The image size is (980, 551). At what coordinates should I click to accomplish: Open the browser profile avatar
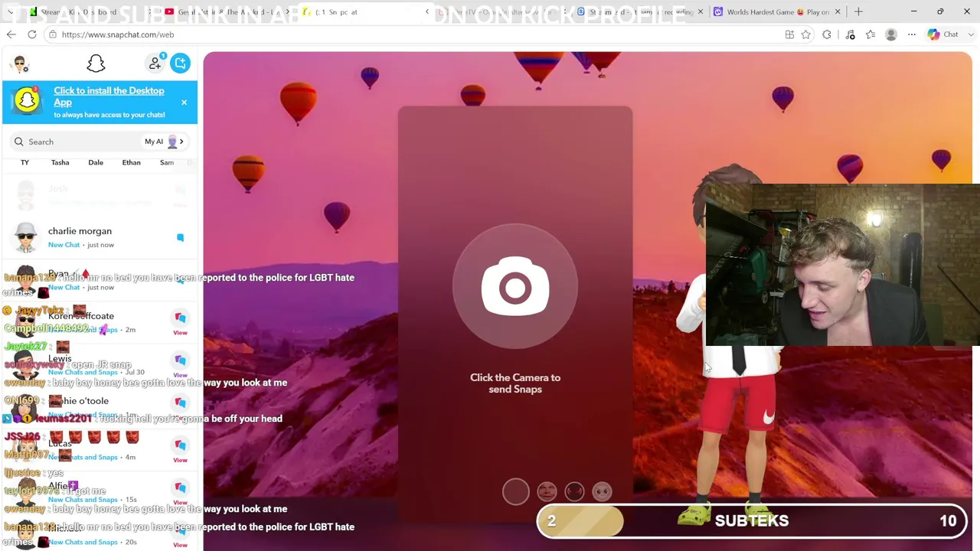[891, 34]
